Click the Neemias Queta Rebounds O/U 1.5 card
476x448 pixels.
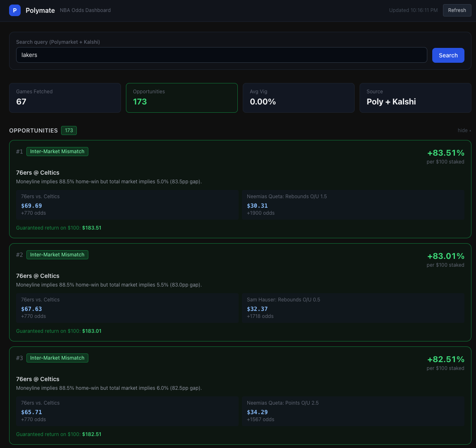click(x=353, y=205)
